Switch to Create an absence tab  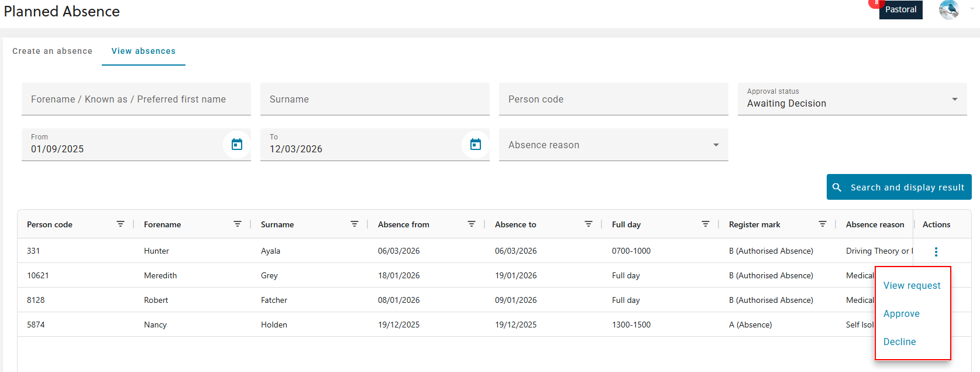point(52,51)
